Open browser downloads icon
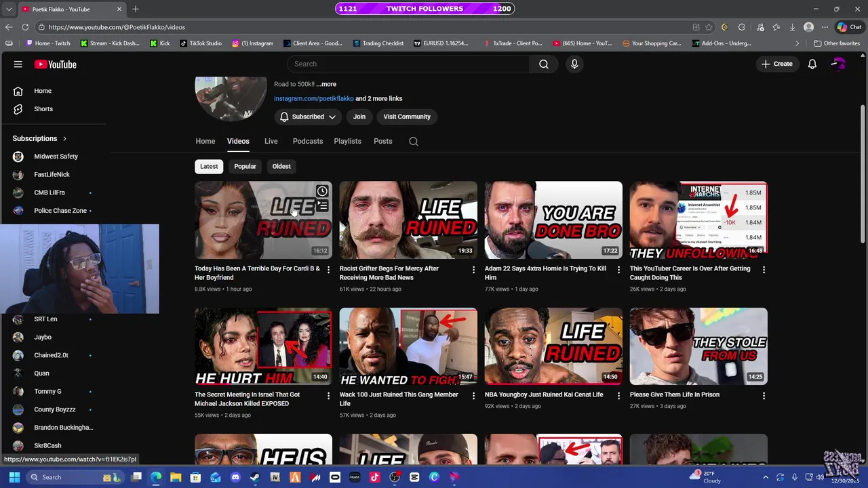 792,27
